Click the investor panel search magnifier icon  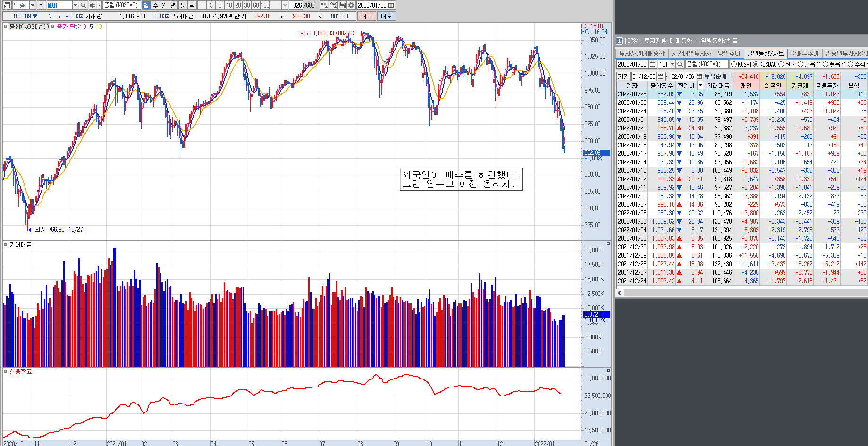680,64
